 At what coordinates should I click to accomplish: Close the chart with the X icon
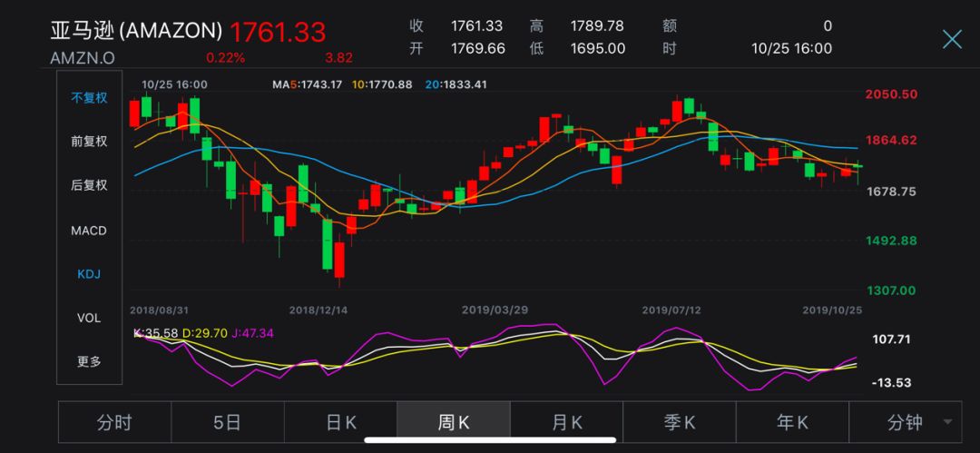point(952,39)
